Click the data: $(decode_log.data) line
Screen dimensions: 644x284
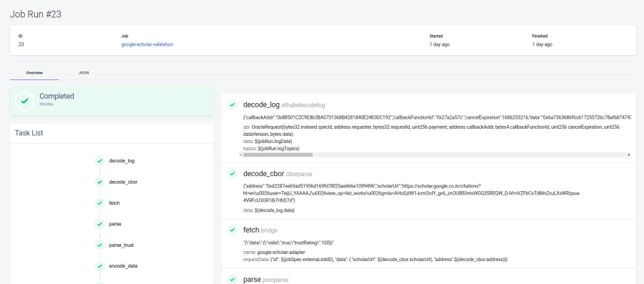[x=269, y=210]
